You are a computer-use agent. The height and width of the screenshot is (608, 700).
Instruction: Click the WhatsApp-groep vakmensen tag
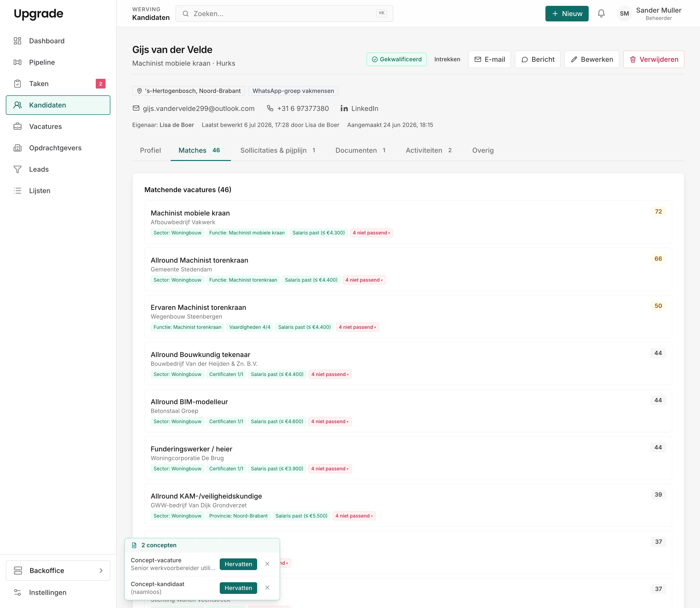pyautogui.click(x=293, y=91)
